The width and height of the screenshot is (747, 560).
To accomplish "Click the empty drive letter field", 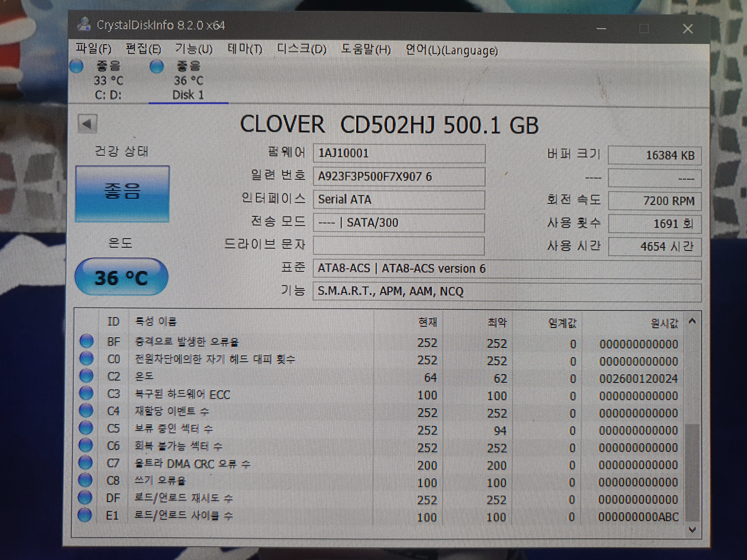I will [399, 245].
